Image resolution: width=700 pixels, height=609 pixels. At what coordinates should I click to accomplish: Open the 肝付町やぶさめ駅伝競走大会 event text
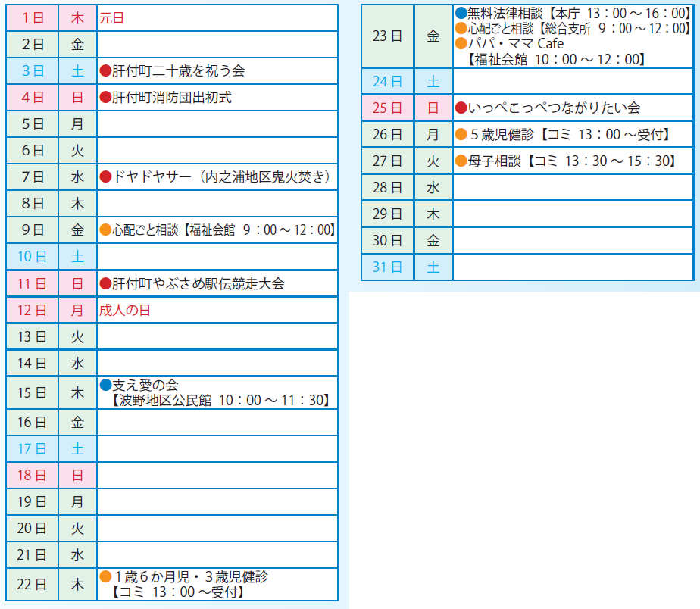point(198,284)
